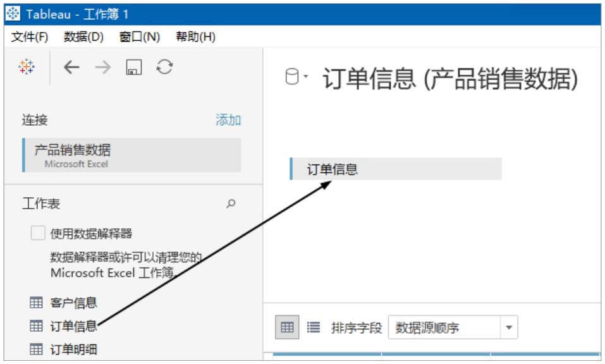Save the workbook with the disk icon
The width and height of the screenshot is (605, 364).
click(x=134, y=67)
